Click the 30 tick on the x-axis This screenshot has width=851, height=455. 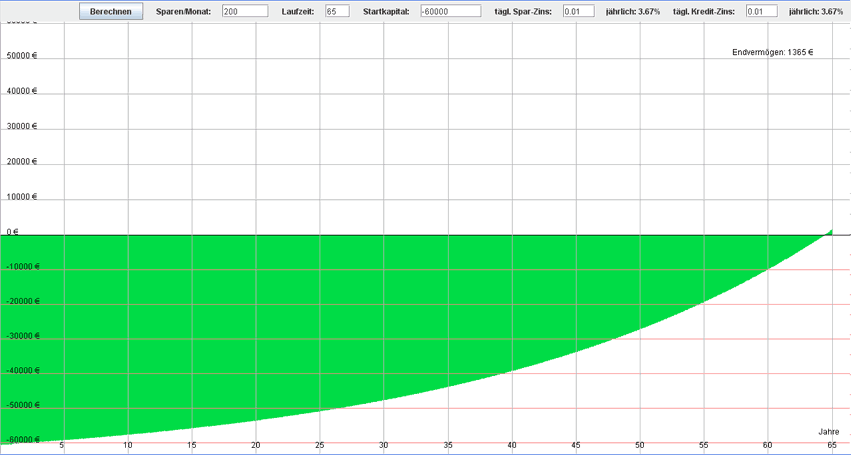(x=383, y=445)
